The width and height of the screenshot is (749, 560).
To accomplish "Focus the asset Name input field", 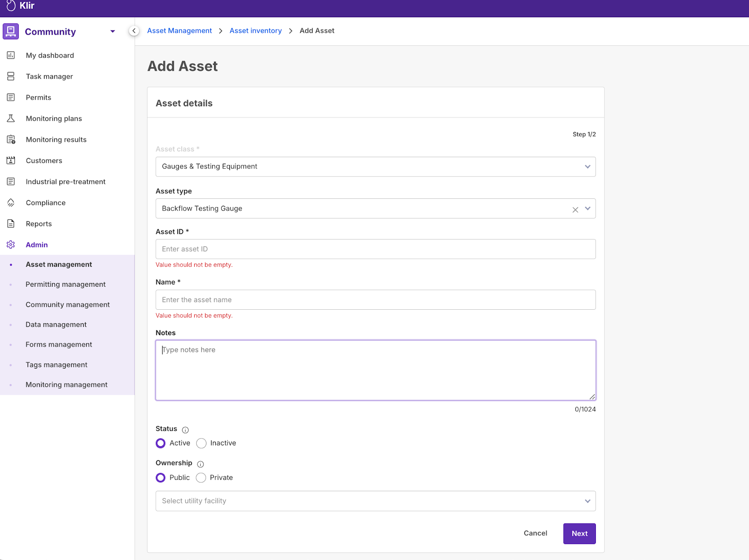I will (375, 300).
